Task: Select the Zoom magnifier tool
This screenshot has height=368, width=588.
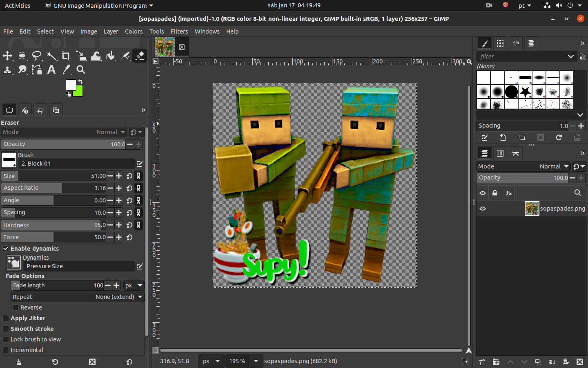Action: (81, 70)
